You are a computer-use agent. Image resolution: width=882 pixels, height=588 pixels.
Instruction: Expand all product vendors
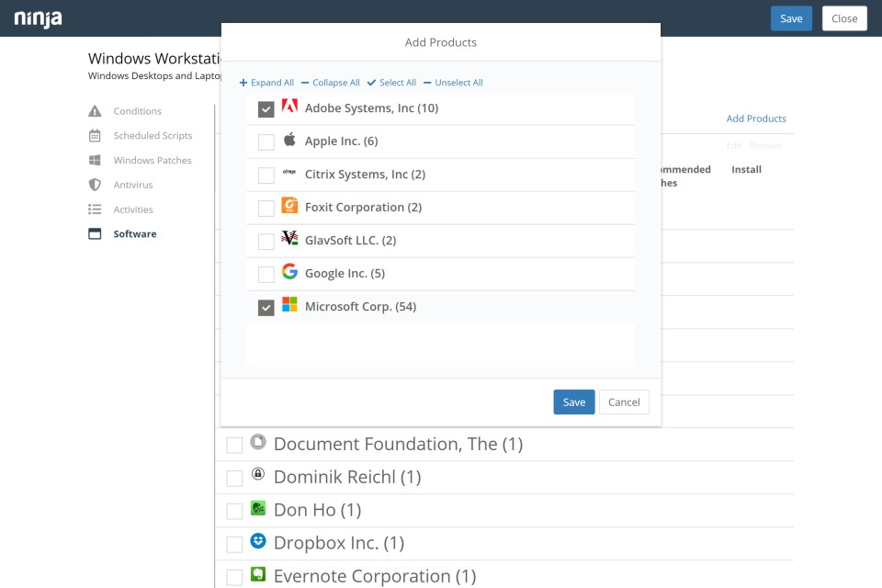[x=266, y=83]
